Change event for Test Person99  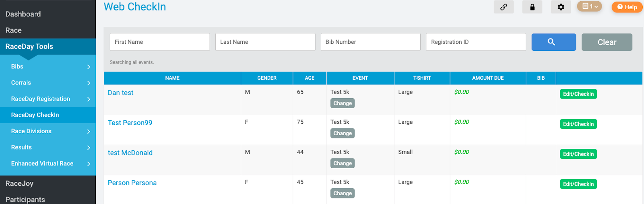click(343, 133)
